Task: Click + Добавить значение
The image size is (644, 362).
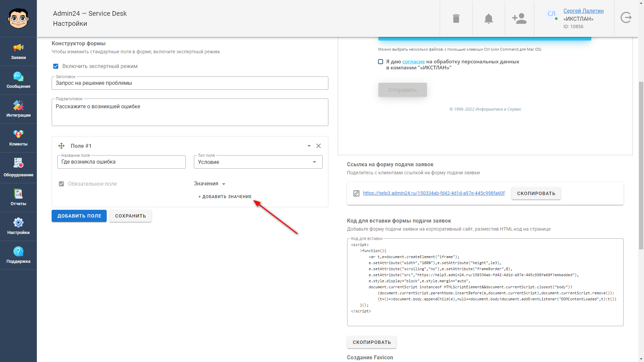Action: pyautogui.click(x=225, y=197)
